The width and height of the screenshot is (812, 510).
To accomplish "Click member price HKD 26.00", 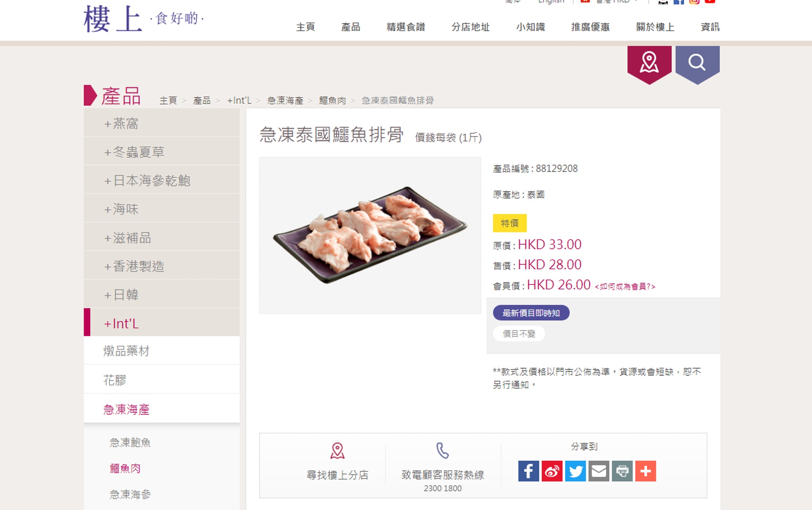I will tap(559, 285).
